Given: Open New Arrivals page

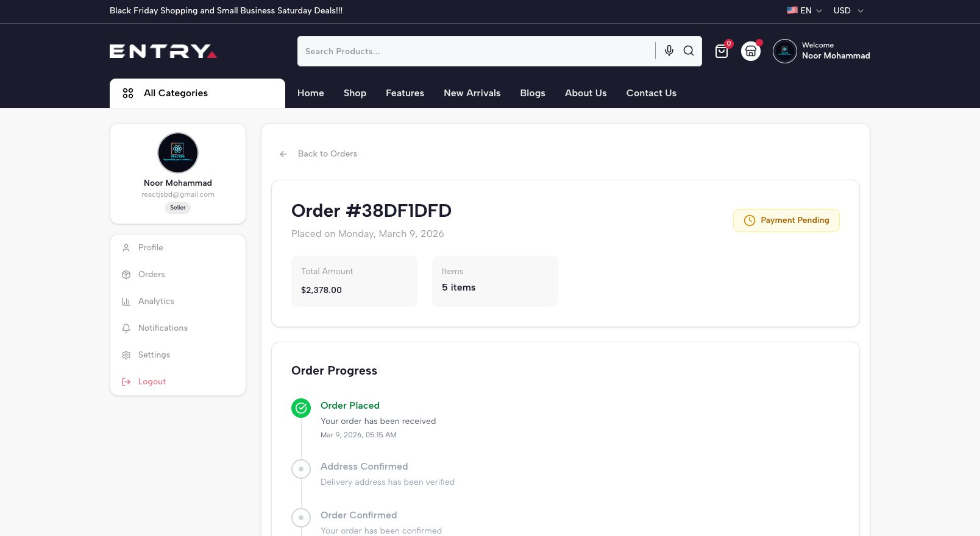Looking at the screenshot, I should [472, 93].
